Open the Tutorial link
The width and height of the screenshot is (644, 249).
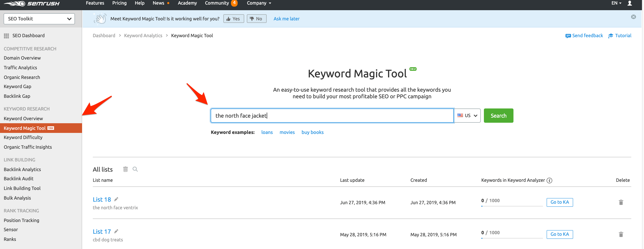pyautogui.click(x=620, y=36)
